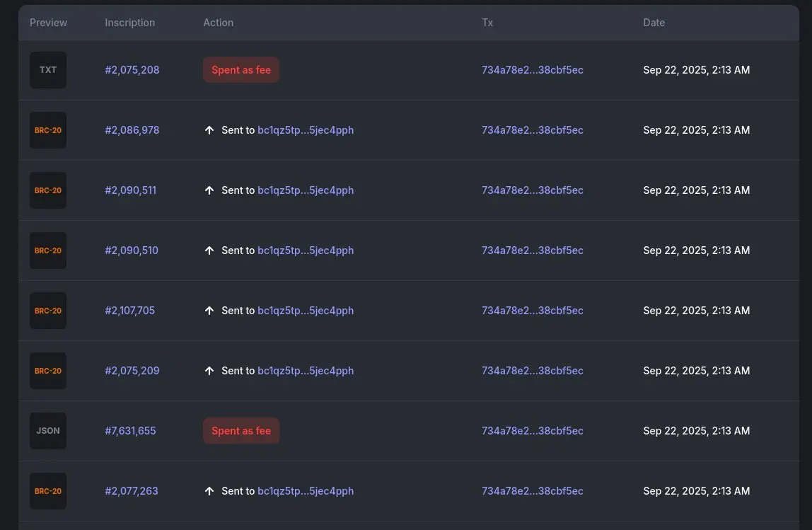Open transaction hash link in the #2,075,209 row

tap(533, 371)
